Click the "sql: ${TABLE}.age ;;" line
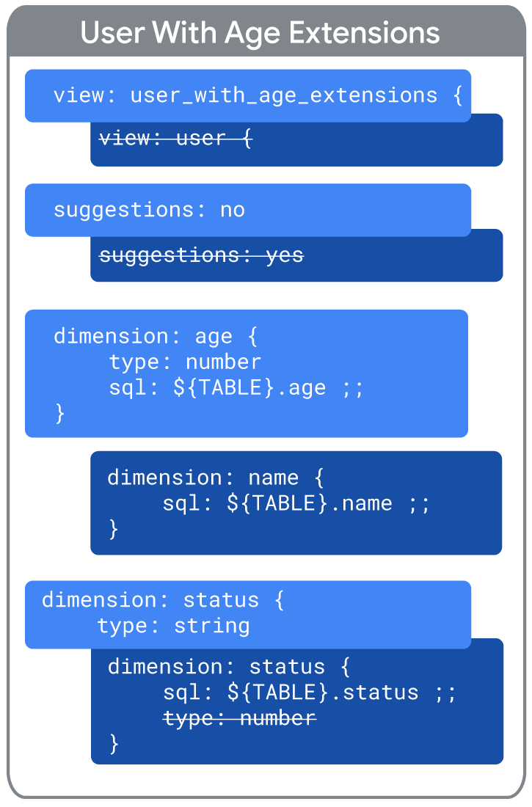 [x=236, y=388]
